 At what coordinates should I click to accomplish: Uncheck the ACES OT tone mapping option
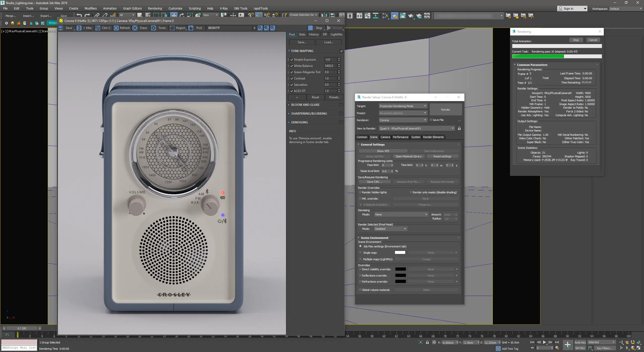292,91
